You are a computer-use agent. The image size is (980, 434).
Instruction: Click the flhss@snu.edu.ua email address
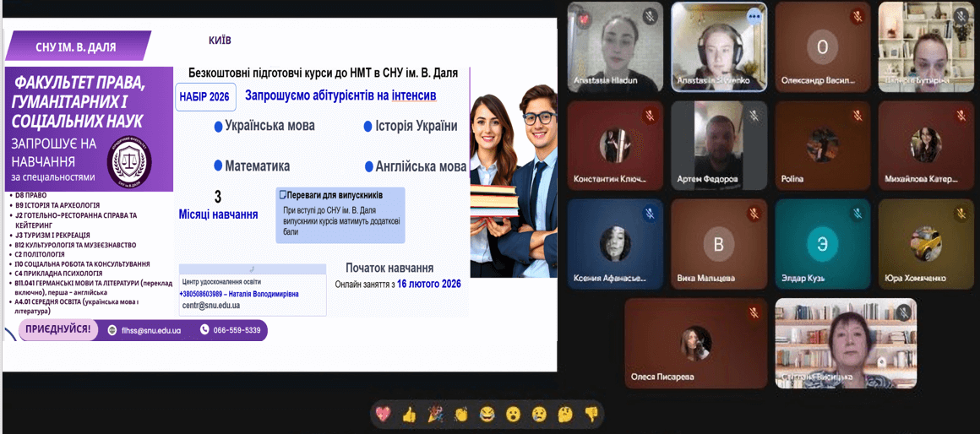tap(150, 330)
